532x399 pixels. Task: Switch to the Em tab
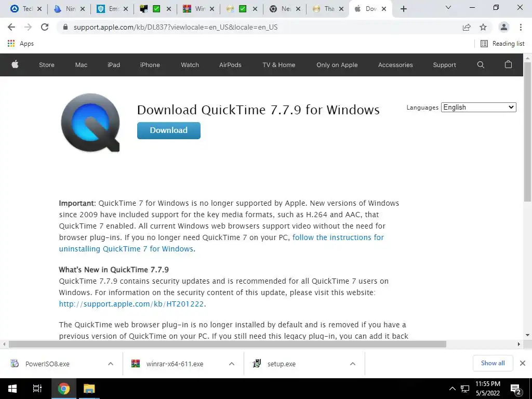(113, 9)
